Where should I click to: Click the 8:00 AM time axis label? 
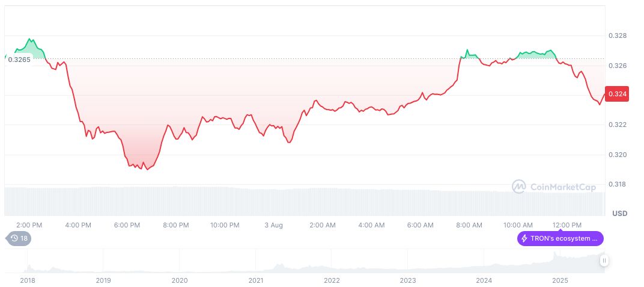click(x=469, y=225)
